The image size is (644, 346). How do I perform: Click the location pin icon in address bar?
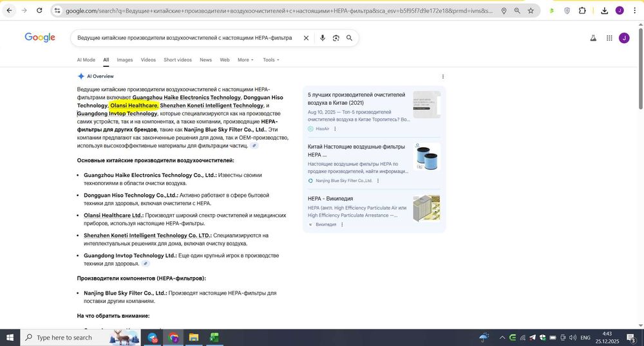click(504, 11)
